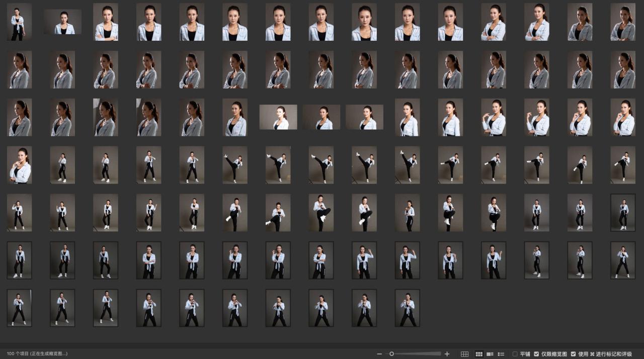Screen dimensions: 644x359
Task: Select the first thumbnail in the fourth row
Action: pos(19,165)
